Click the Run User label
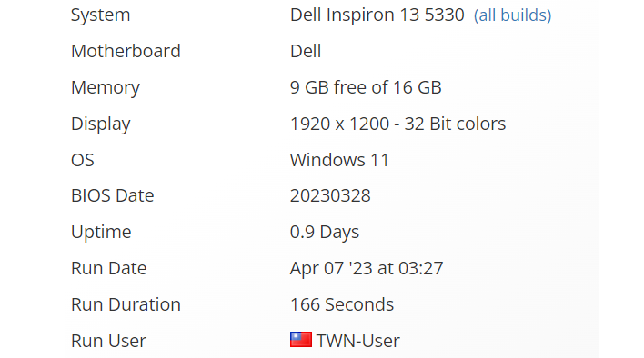 108,341
